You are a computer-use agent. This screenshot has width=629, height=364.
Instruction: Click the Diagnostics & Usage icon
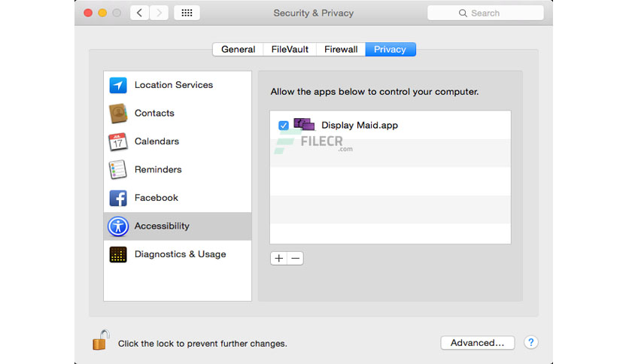click(118, 254)
